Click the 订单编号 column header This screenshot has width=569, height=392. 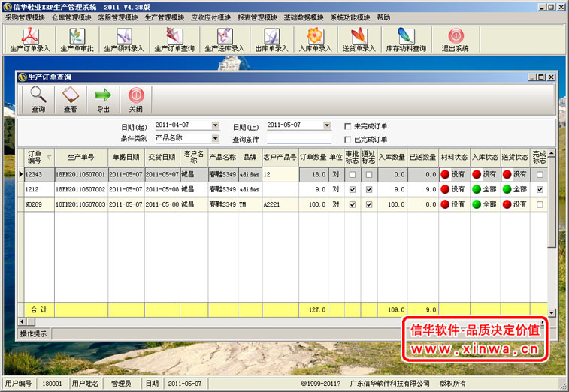(35, 157)
